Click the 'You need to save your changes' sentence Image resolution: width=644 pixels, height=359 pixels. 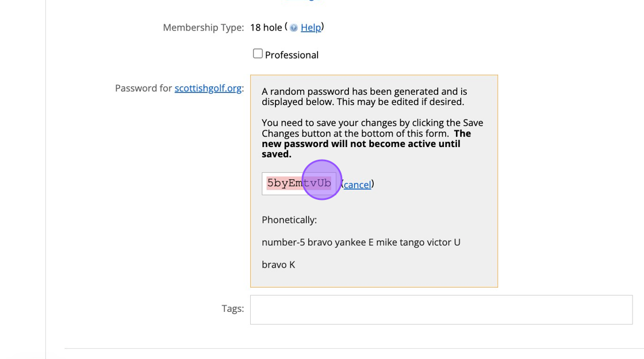point(372,123)
